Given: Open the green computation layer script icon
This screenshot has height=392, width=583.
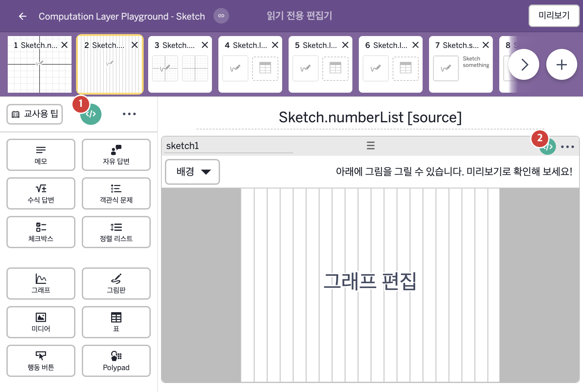Looking at the screenshot, I should (91, 114).
